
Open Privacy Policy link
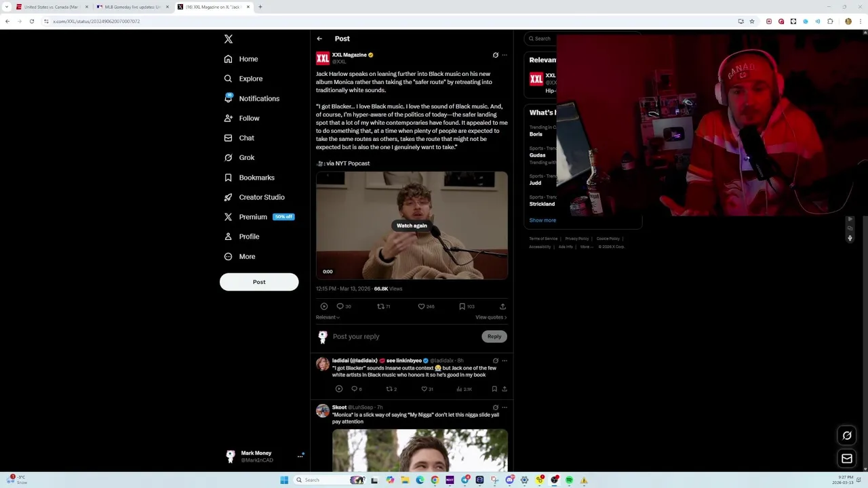[577, 239]
